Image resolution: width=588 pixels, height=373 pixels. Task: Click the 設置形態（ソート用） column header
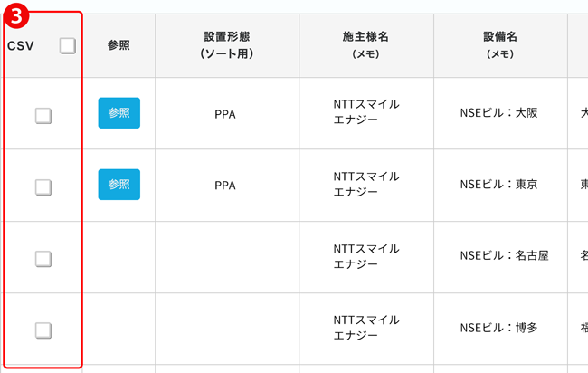click(x=227, y=45)
